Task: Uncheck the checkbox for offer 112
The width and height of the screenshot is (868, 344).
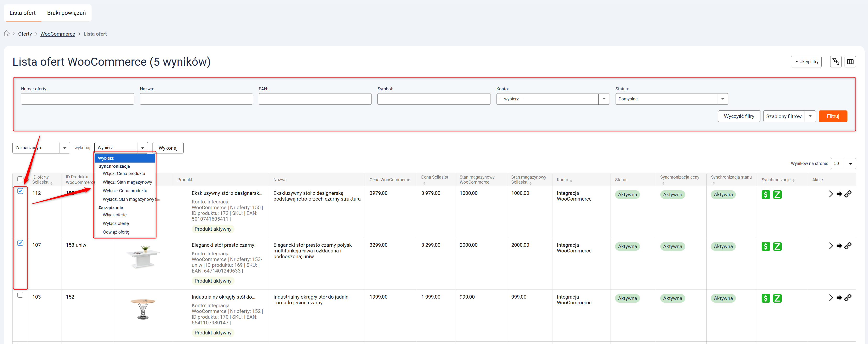Action: point(20,191)
